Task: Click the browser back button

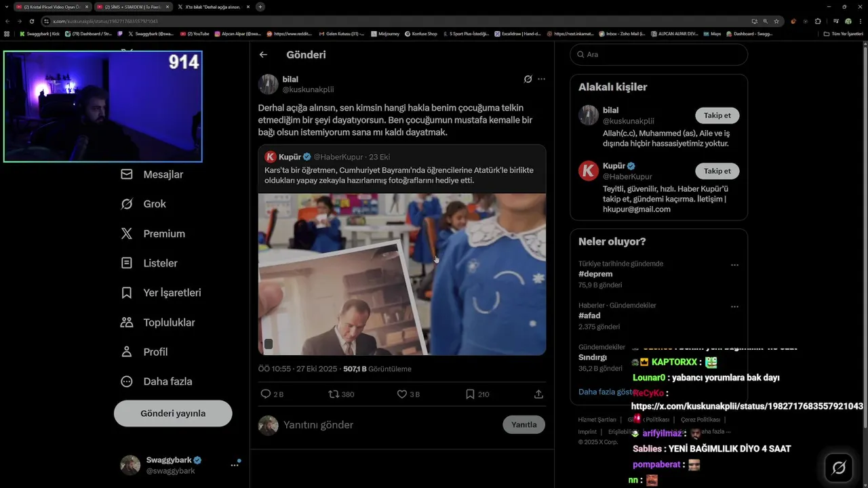Action: point(7,21)
